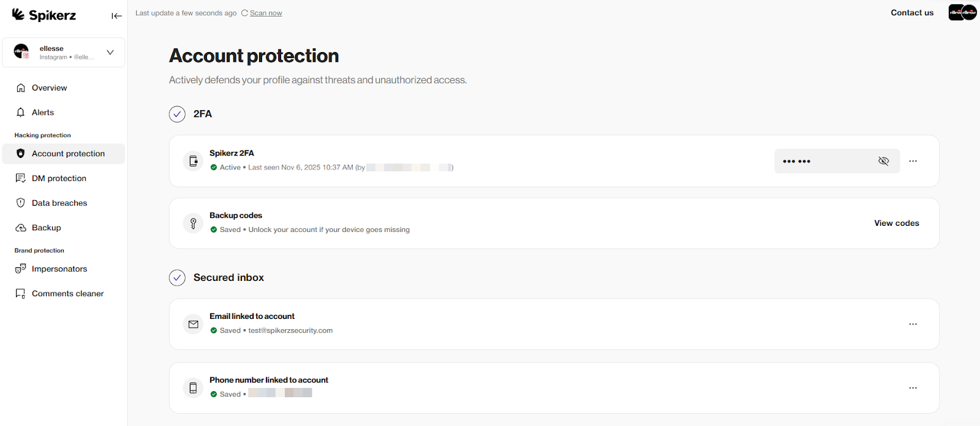
Task: Collapse the sidebar with the arrow icon
Action: tap(116, 16)
